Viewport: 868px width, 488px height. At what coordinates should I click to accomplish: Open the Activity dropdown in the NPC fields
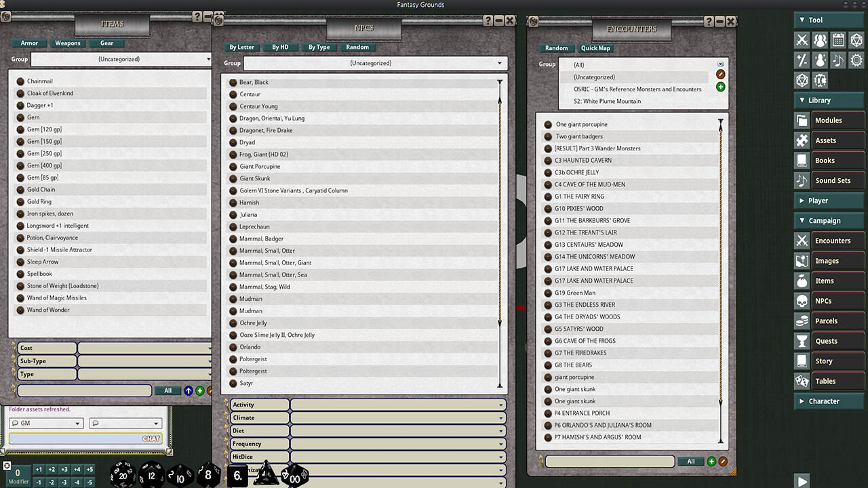point(397,404)
